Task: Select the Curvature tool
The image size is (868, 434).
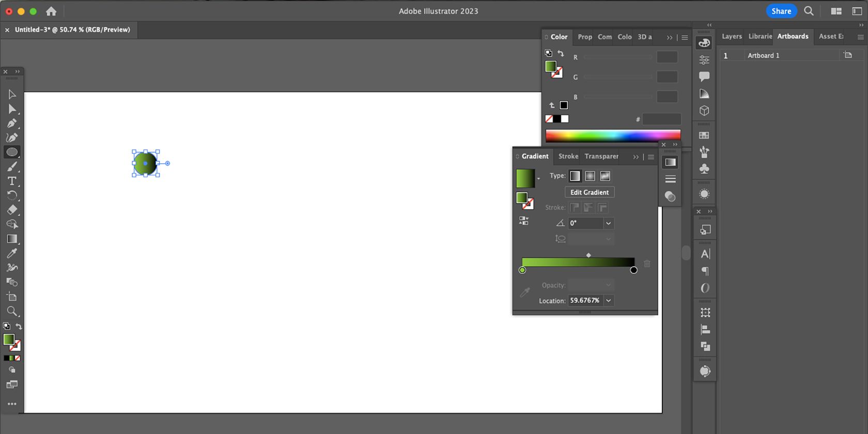Action: (x=12, y=137)
